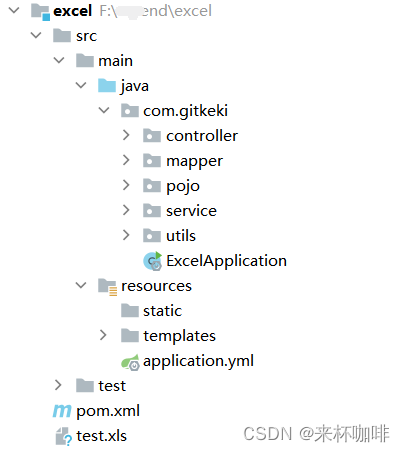The image size is (405, 452).
Task: Click the Maven icon beside pom.xml
Action: click(x=62, y=411)
